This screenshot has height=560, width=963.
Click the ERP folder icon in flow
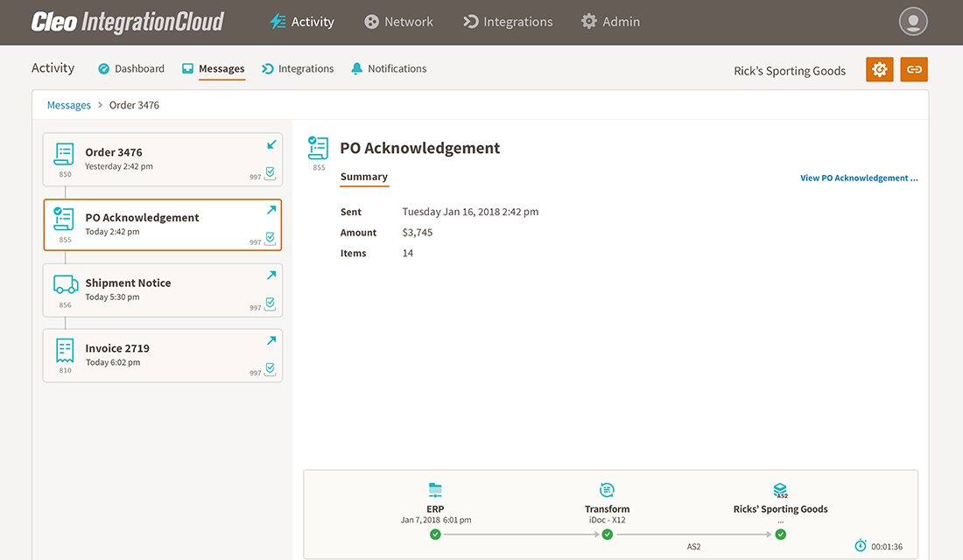[435, 490]
